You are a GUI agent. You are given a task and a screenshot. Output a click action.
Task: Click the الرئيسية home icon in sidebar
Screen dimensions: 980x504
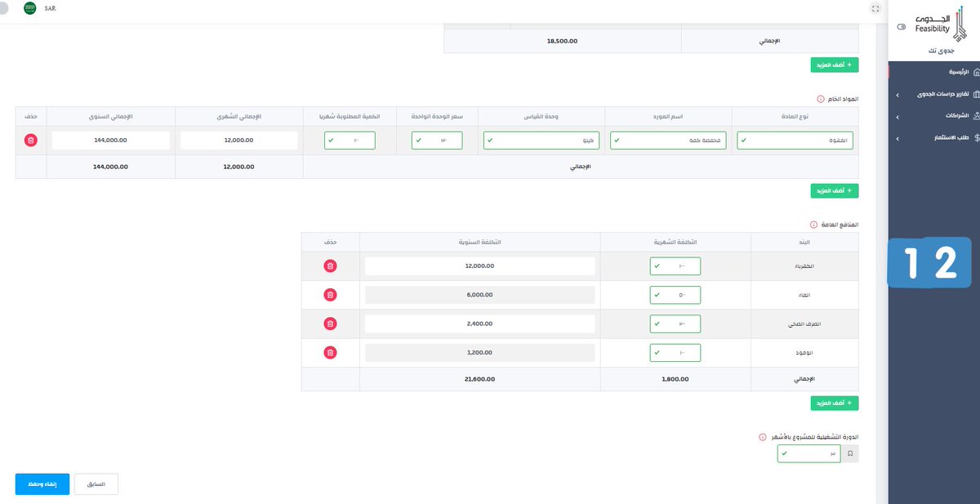978,73
